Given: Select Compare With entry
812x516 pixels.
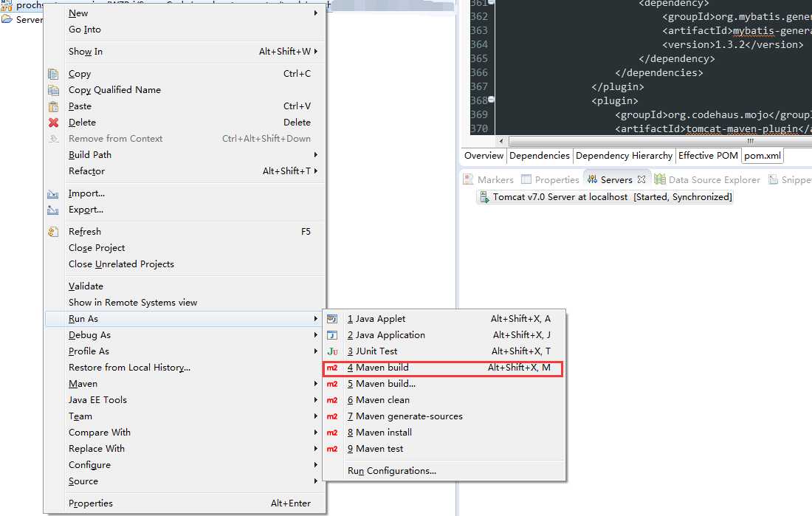Looking at the screenshot, I should coord(185,433).
